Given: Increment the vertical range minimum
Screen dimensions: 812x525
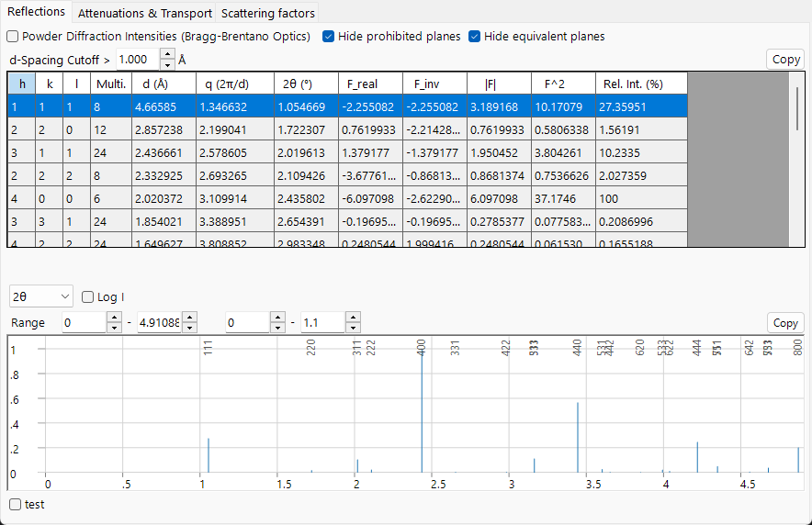Looking at the screenshot, I should tap(278, 317).
